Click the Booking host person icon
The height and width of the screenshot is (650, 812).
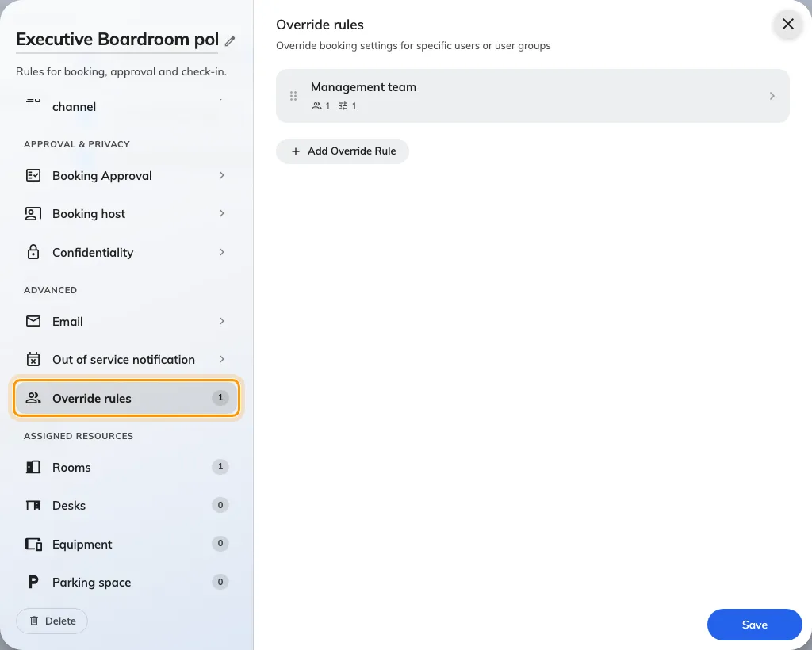click(33, 214)
